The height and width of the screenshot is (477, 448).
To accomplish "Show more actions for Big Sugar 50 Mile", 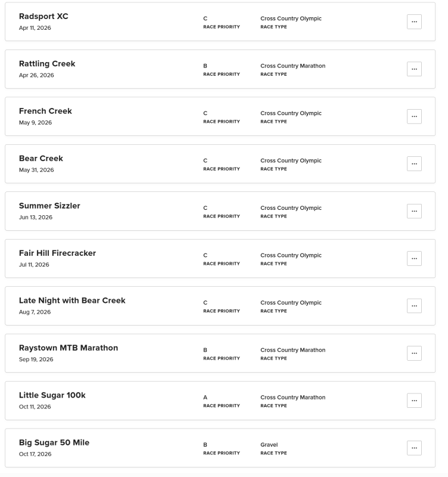I will pos(414,448).
